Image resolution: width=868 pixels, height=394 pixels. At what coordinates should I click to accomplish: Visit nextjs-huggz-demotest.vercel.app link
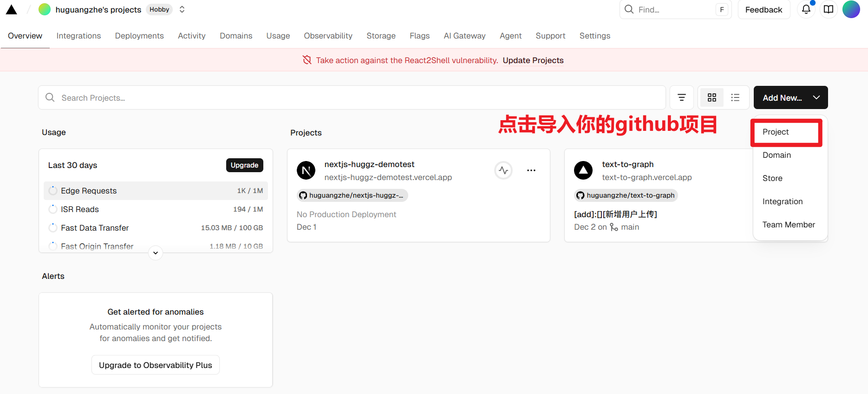(x=388, y=177)
